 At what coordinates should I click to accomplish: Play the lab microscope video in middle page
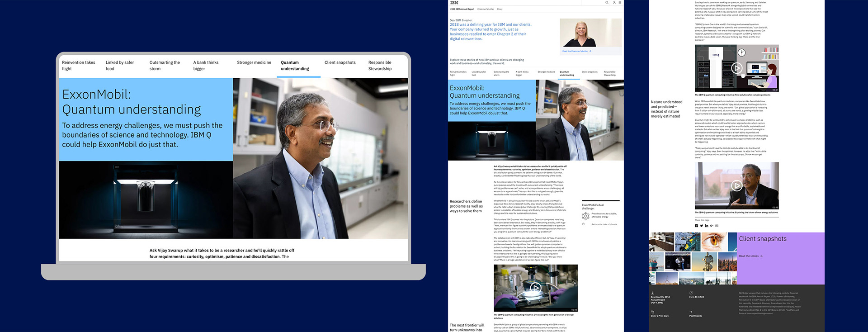[535, 288]
